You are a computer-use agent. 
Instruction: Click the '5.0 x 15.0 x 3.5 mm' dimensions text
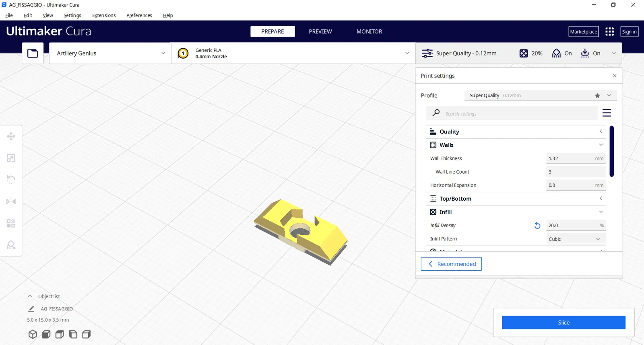(48, 320)
